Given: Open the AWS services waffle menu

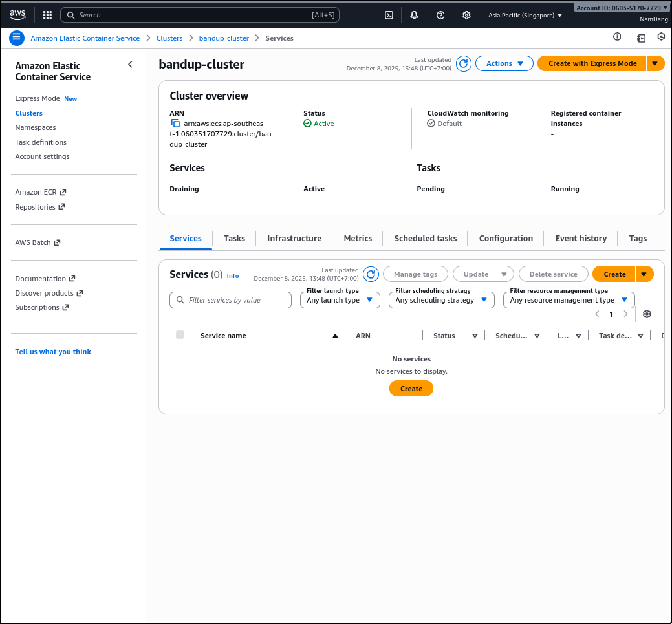Looking at the screenshot, I should point(46,14).
